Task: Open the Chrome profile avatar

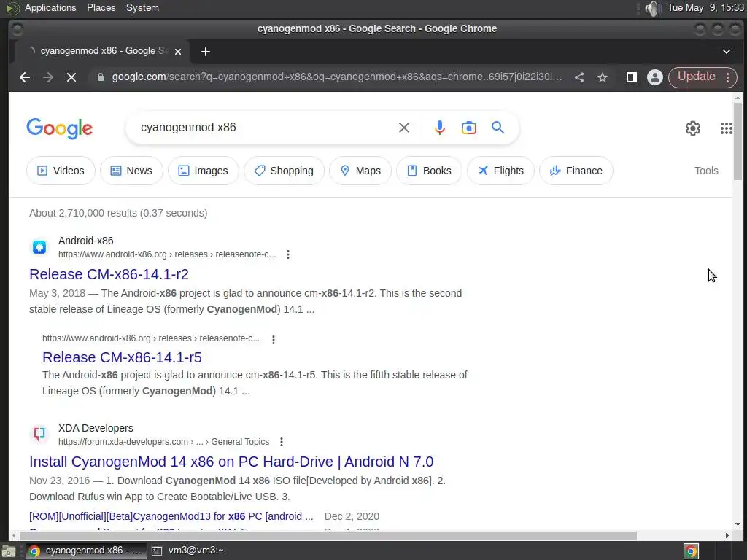Action: tap(654, 77)
